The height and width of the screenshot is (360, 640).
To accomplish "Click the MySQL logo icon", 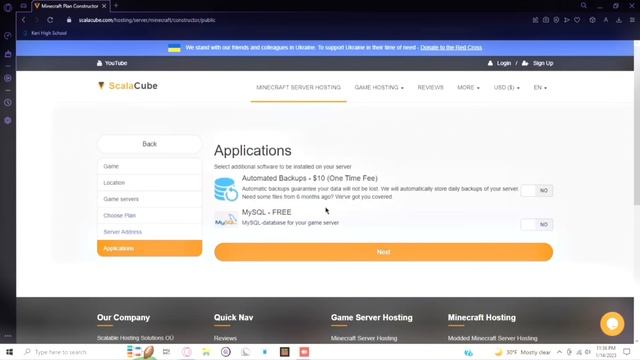I will point(226,220).
